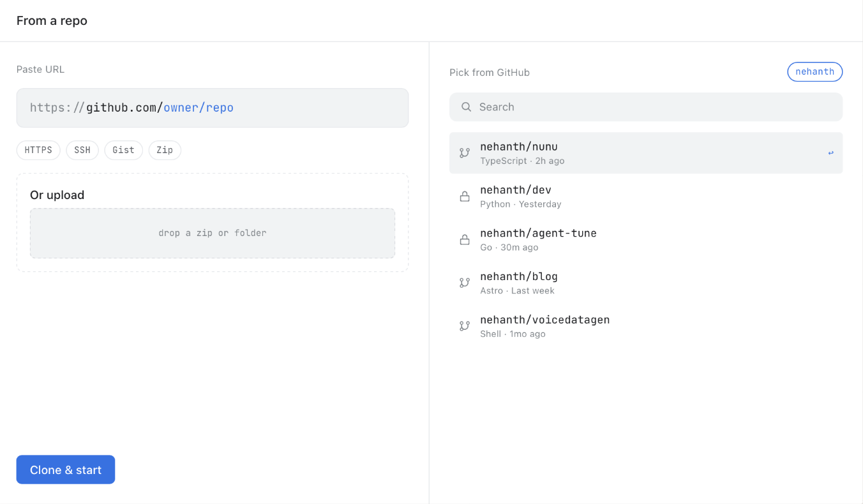Click the fork icon beside nehanth/nunu

(x=465, y=153)
